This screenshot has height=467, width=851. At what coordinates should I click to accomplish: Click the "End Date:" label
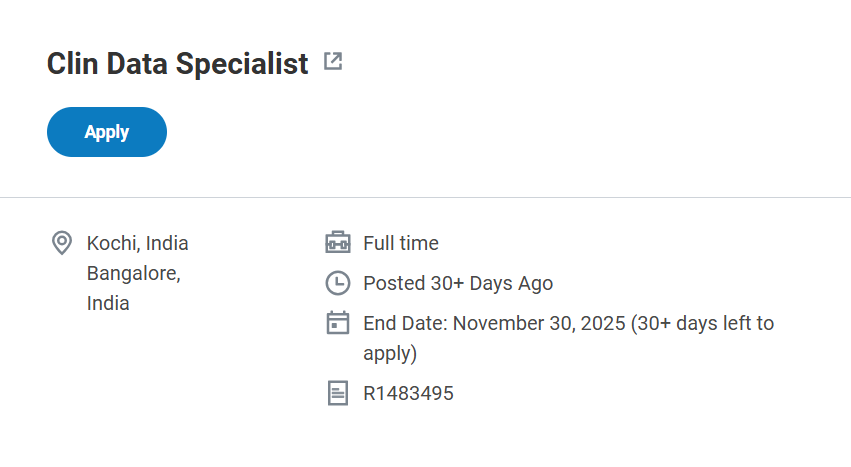[x=405, y=323]
